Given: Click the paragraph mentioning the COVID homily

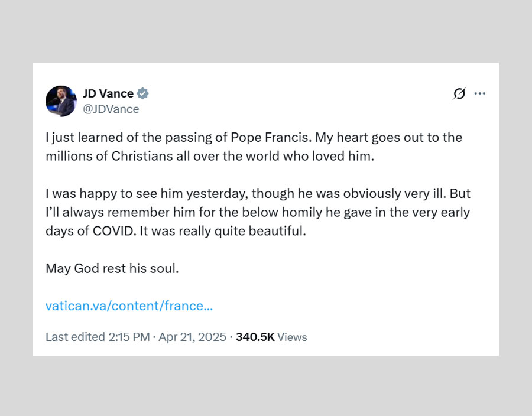Looking at the screenshot, I should pyautogui.click(x=258, y=212).
